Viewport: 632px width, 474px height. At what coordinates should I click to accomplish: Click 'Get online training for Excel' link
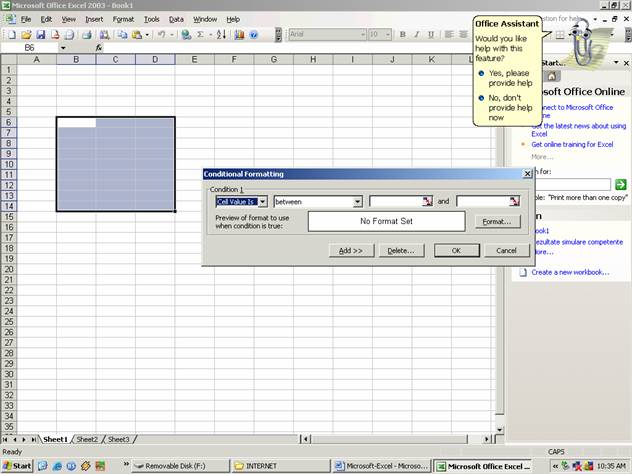click(572, 144)
